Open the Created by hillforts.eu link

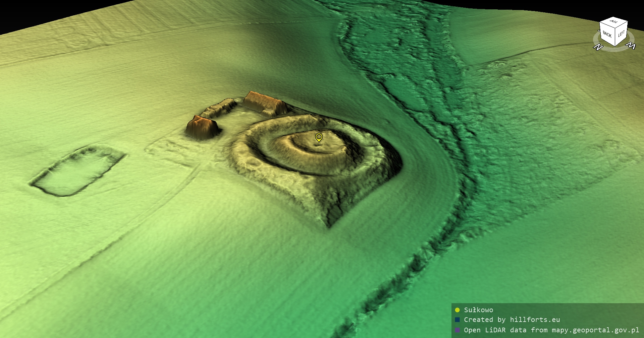pyautogui.click(x=512, y=320)
